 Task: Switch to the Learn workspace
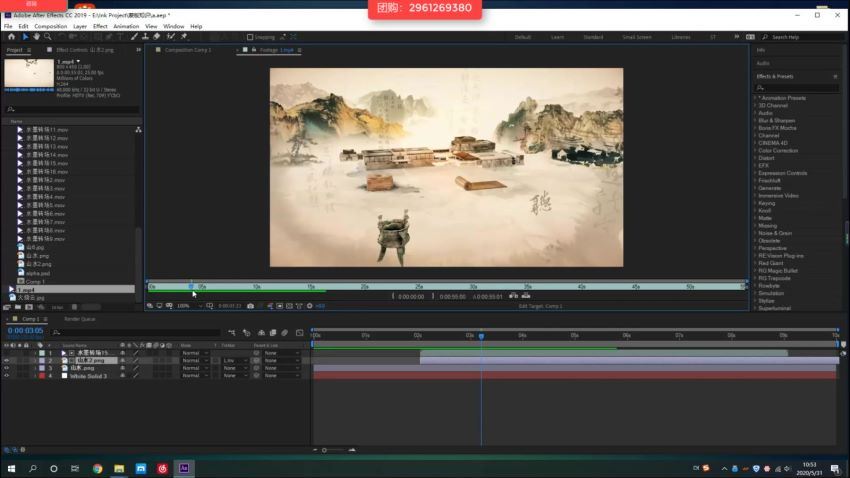click(x=557, y=37)
